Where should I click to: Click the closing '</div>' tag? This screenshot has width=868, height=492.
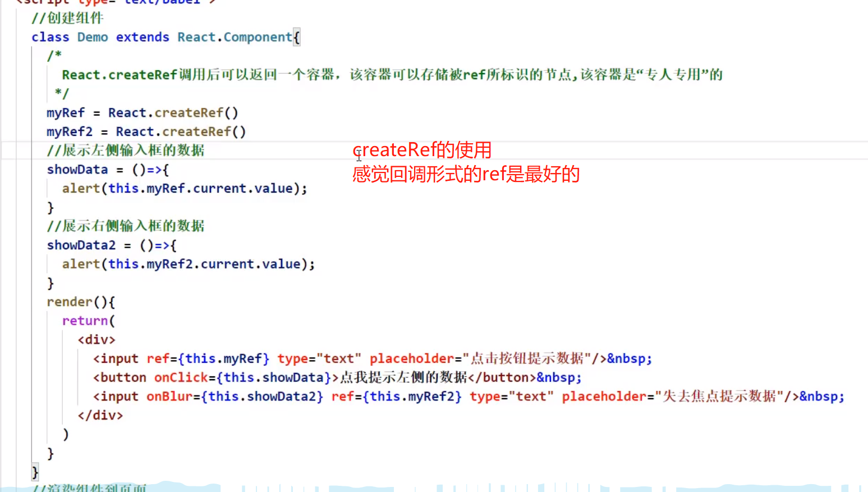point(100,416)
